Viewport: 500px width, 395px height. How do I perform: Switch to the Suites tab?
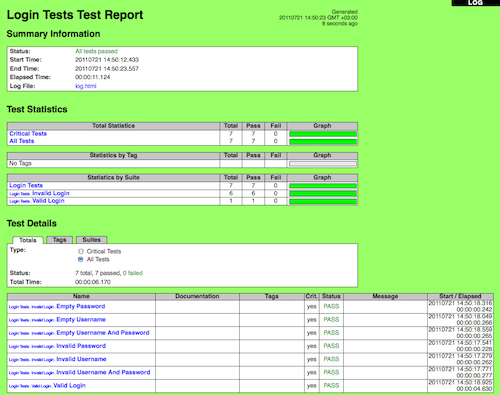(x=91, y=240)
